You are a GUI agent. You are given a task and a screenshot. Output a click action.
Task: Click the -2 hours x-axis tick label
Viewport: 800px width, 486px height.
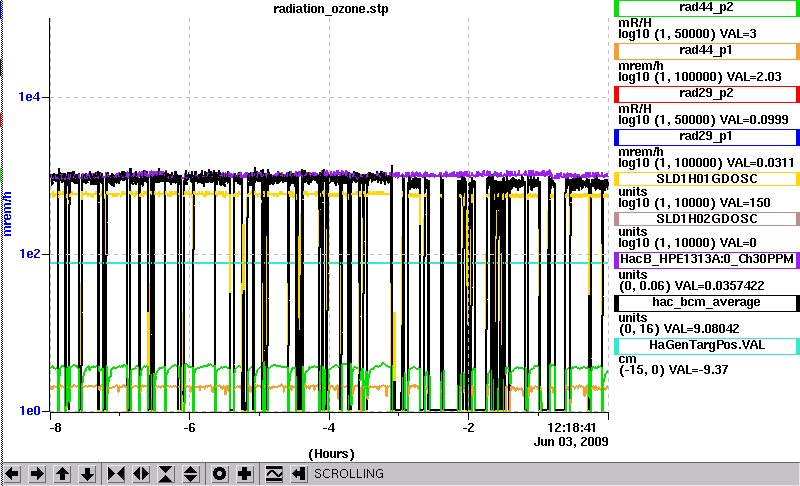(468, 427)
